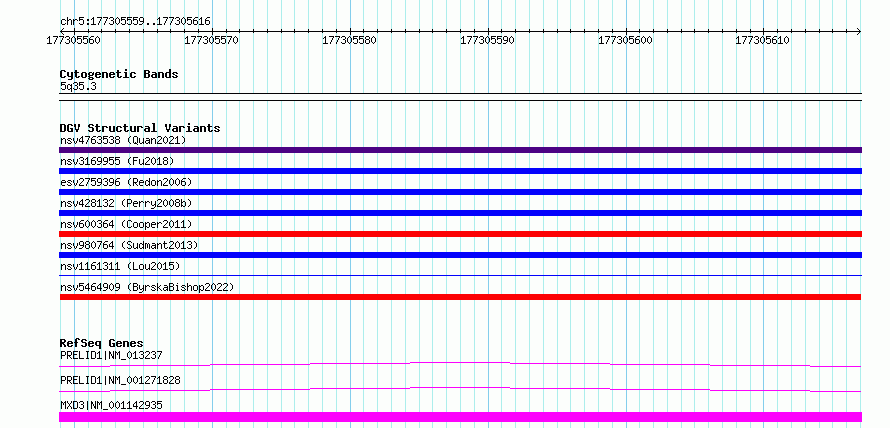Click ruler position 177305600
Image resolution: width=890 pixels, height=428 pixels.
click(x=625, y=40)
